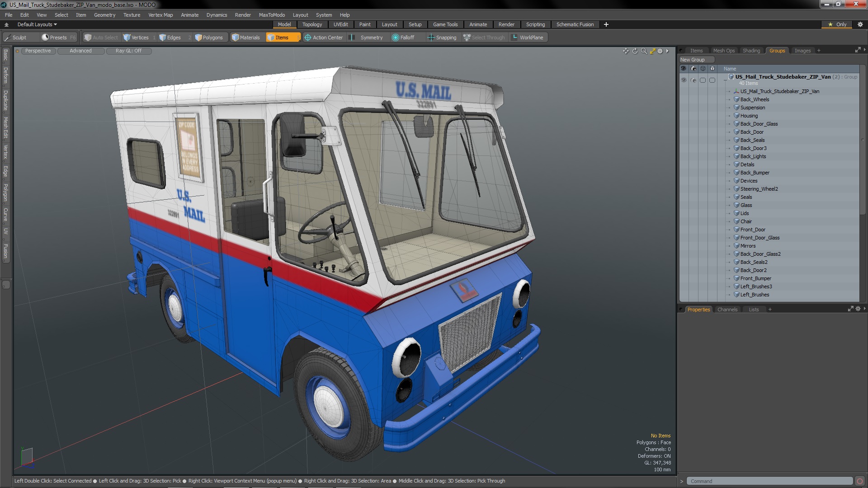Toggle visibility of US_Mail_Truck group

[x=684, y=80]
